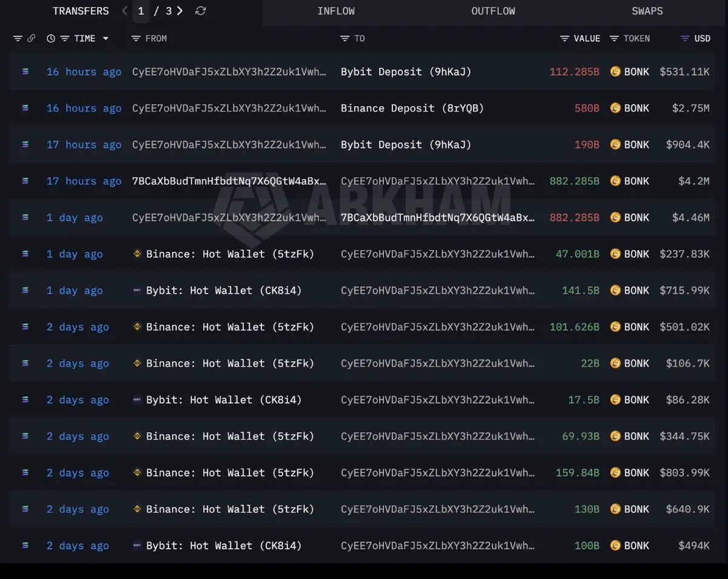
Task: Click the $2.75M USD value
Action: (x=690, y=108)
